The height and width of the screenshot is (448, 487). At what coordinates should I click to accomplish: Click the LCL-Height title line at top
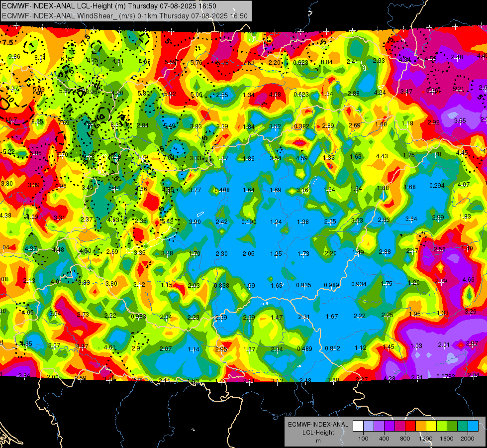(x=109, y=6)
